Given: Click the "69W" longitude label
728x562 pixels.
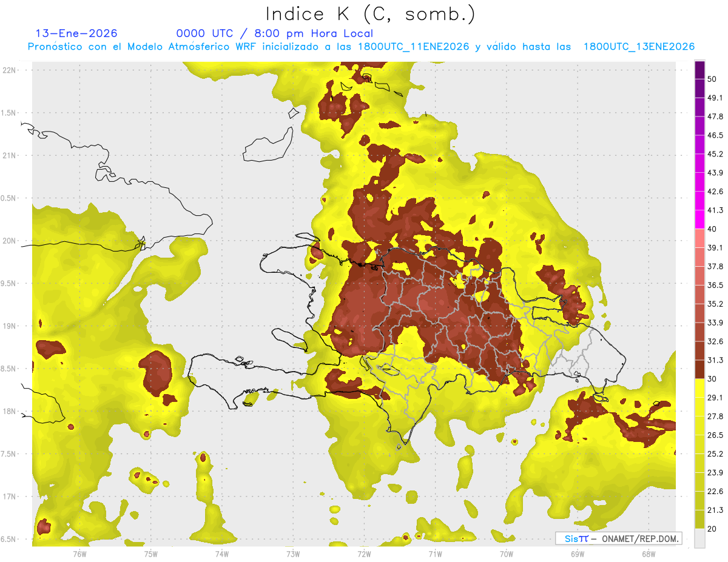Looking at the screenshot, I should pyautogui.click(x=578, y=554).
